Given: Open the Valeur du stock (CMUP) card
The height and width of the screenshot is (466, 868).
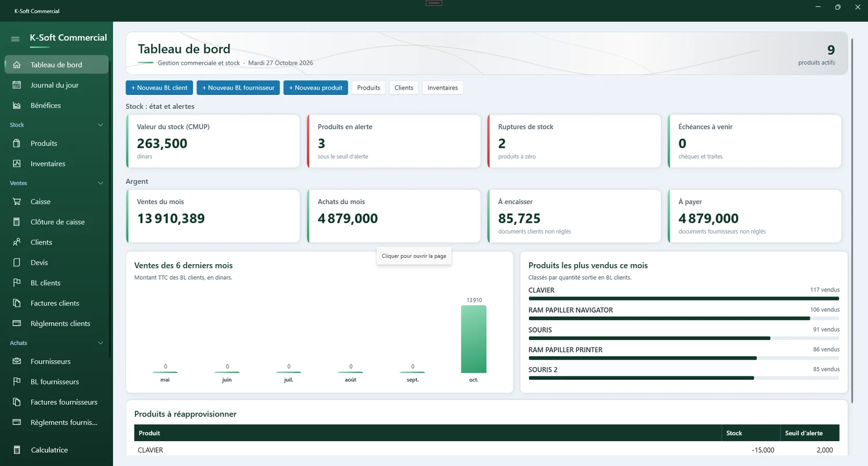Looking at the screenshot, I should (213, 141).
